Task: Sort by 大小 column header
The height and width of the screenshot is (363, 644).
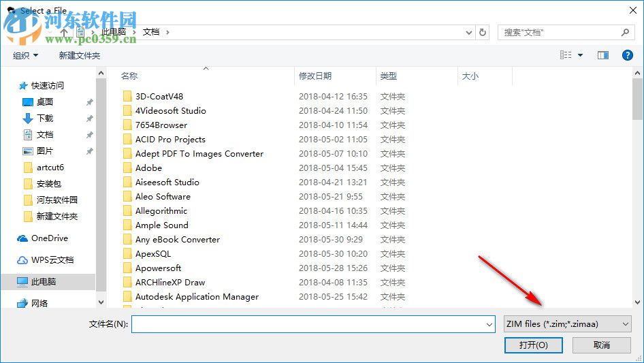Action: tap(470, 76)
